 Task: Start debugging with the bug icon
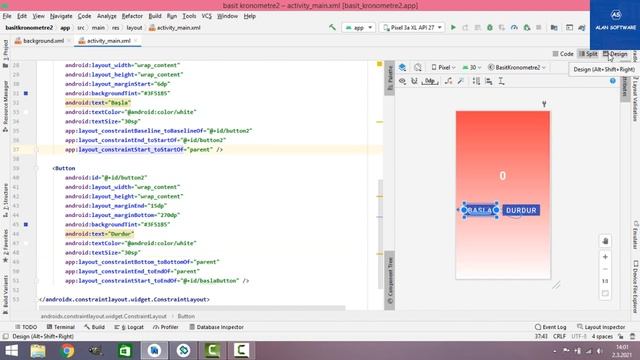(490, 27)
